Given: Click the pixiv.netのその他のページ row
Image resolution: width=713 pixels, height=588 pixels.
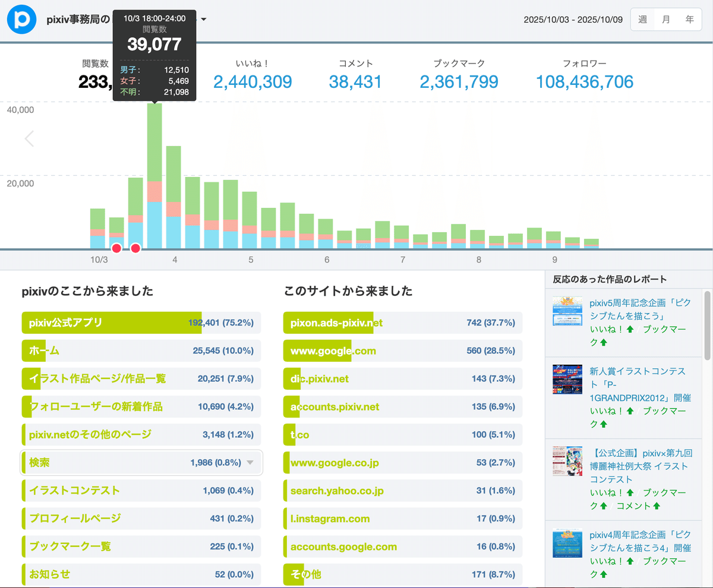Looking at the screenshot, I should pos(141,434).
